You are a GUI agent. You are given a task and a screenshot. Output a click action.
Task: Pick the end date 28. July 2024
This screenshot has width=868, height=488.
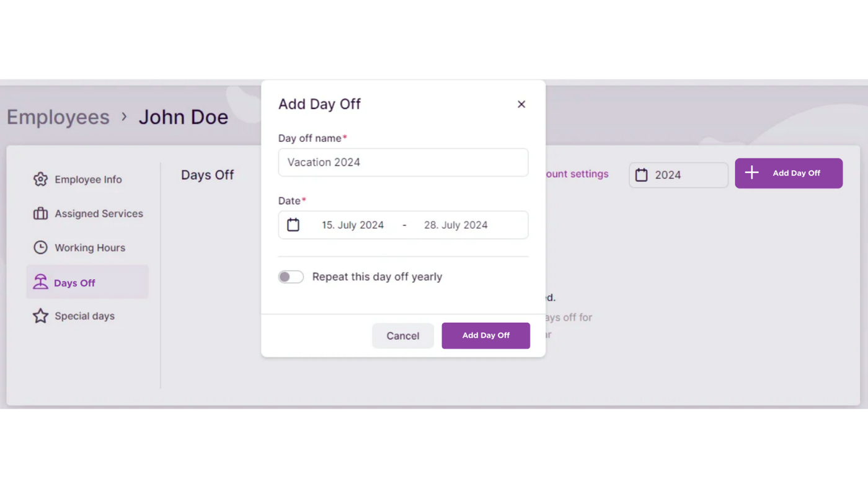tap(456, 225)
